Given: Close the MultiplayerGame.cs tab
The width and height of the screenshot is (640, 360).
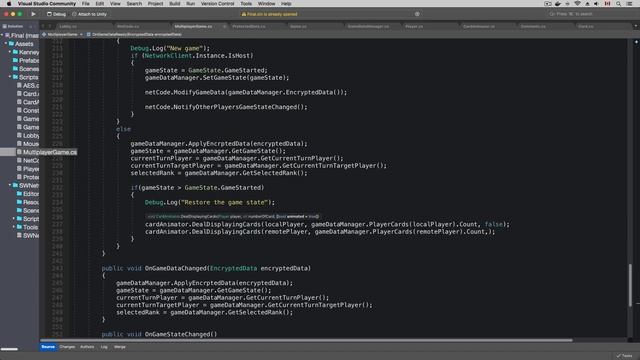Looking at the screenshot, I should (x=224, y=26).
